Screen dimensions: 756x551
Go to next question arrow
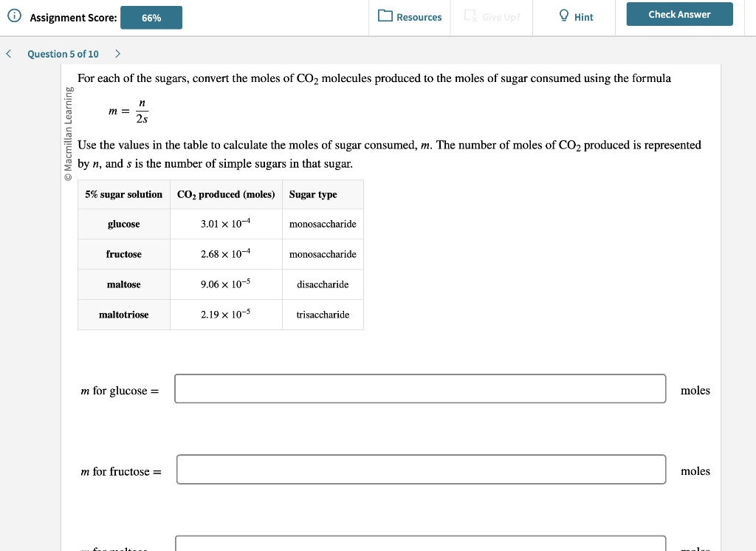[117, 54]
